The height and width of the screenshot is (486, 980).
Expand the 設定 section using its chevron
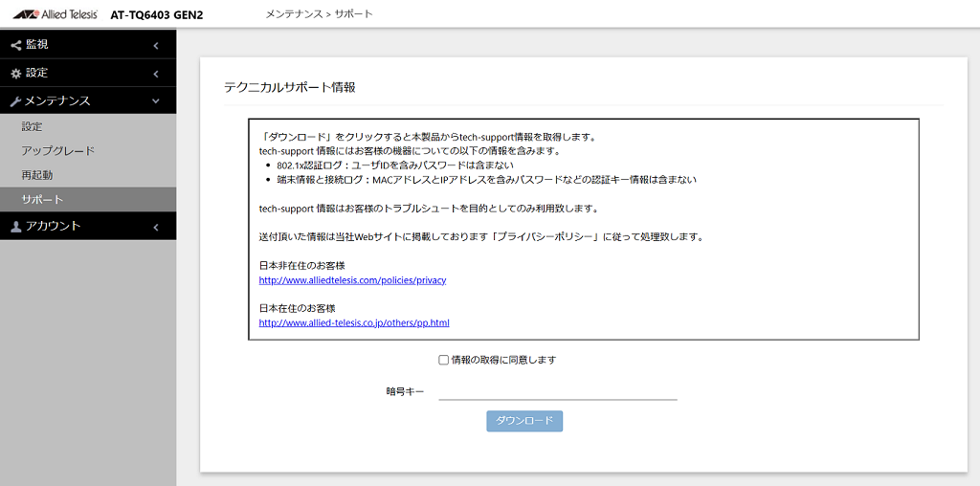click(x=156, y=74)
